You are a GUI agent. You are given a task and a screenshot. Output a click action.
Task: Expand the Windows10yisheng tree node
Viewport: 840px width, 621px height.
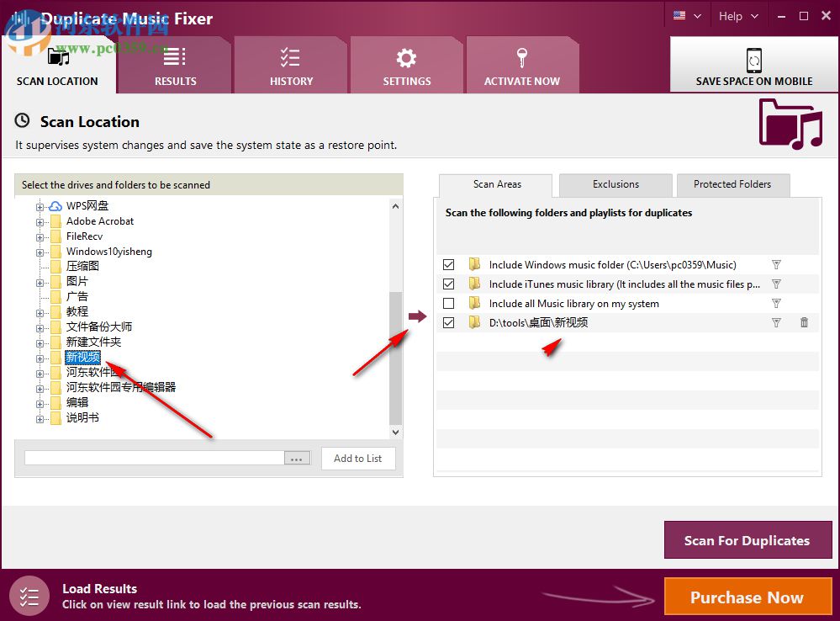(x=40, y=252)
